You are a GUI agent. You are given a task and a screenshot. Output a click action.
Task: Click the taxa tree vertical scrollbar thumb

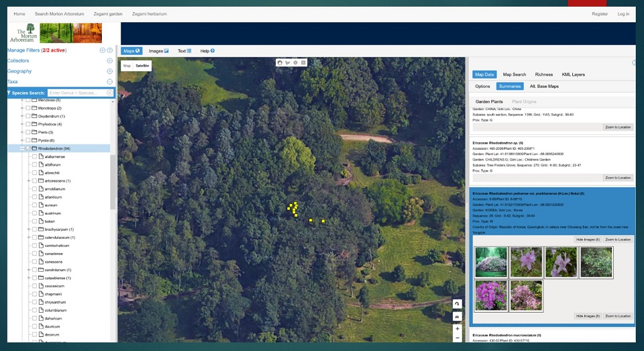coord(113,182)
